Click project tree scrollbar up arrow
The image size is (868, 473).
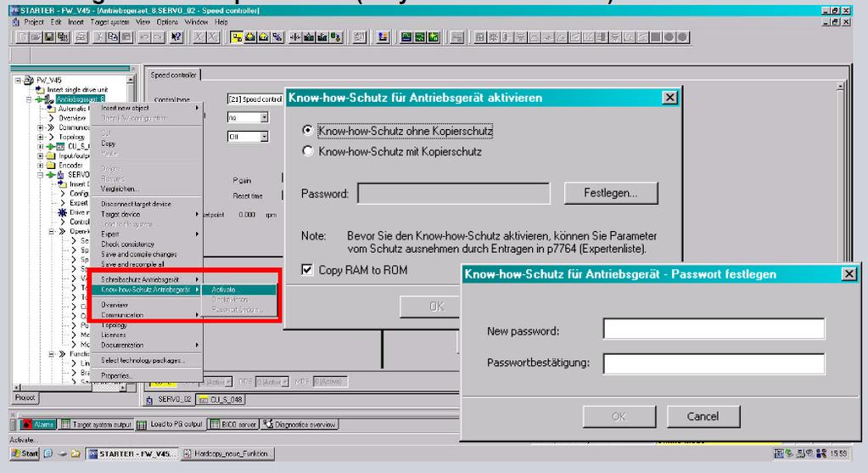pos(131,81)
